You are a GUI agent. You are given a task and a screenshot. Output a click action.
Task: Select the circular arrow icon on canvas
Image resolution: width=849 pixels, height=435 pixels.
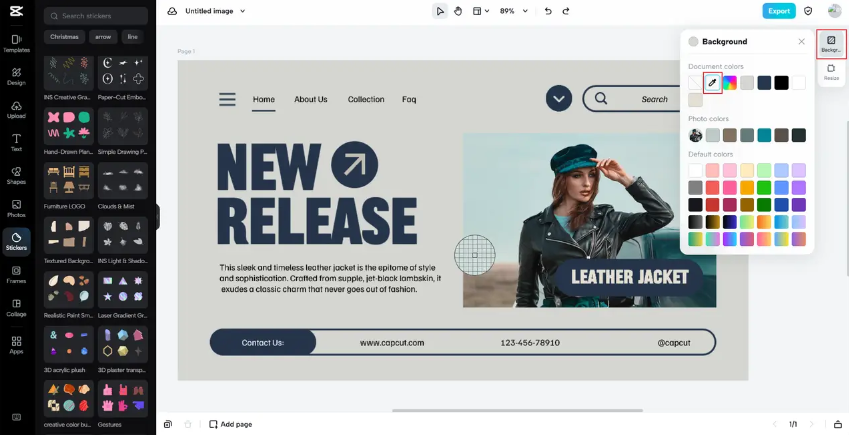point(354,165)
